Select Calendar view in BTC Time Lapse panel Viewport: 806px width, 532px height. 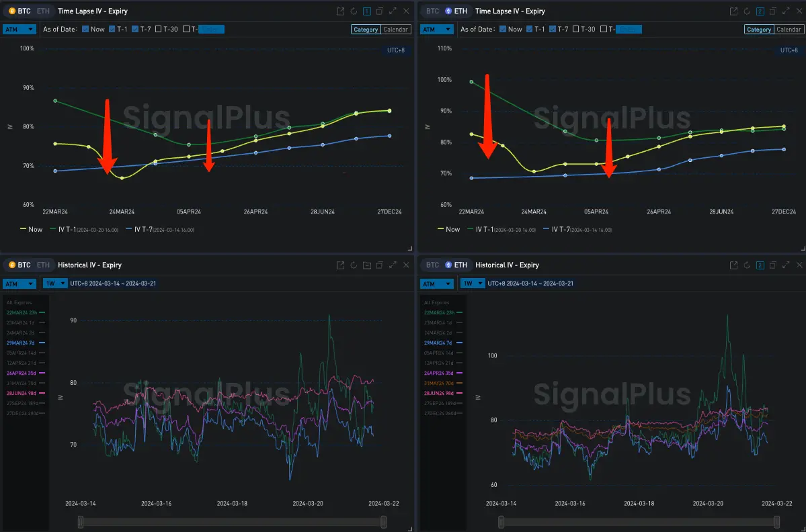click(396, 29)
